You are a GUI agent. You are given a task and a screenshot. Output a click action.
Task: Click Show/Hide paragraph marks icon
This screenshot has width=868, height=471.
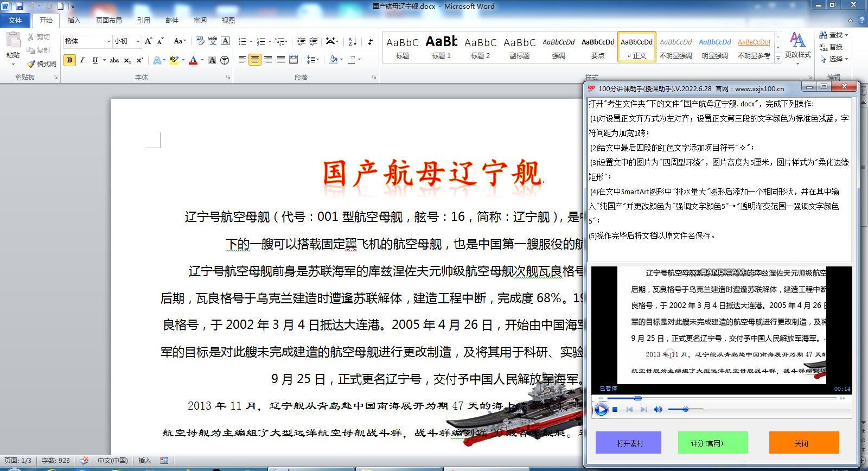click(x=370, y=41)
